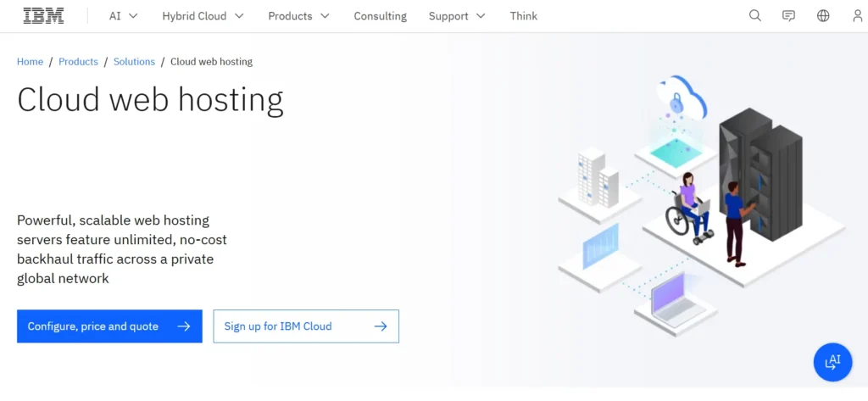Image resolution: width=868 pixels, height=401 pixels.
Task: Expand the Products menu chevron
Action: (325, 16)
